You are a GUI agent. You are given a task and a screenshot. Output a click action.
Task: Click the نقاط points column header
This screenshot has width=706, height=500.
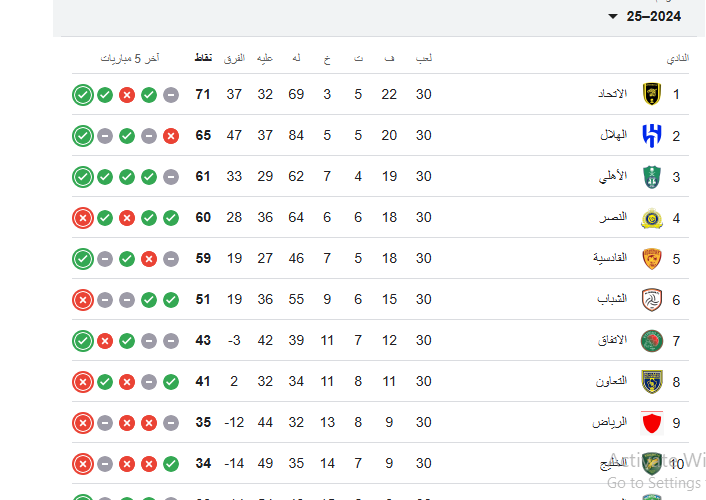click(203, 58)
